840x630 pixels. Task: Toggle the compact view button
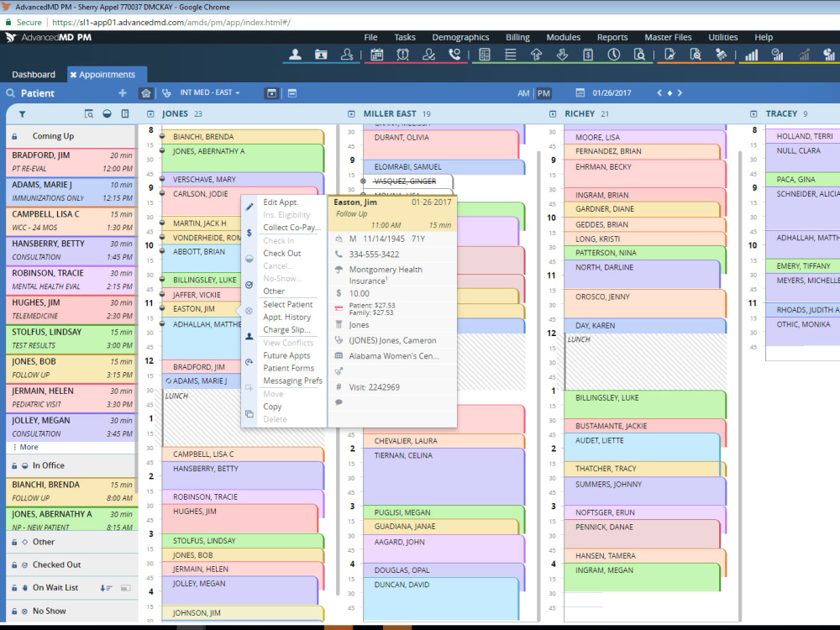pos(292,93)
